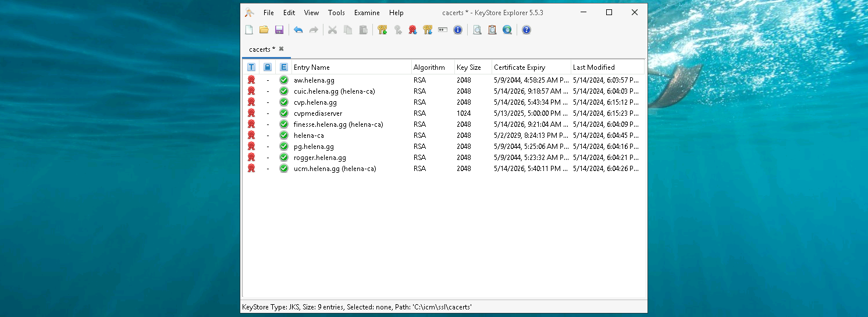
Task: Click the Import Trusted Certificate icon
Action: (x=412, y=30)
